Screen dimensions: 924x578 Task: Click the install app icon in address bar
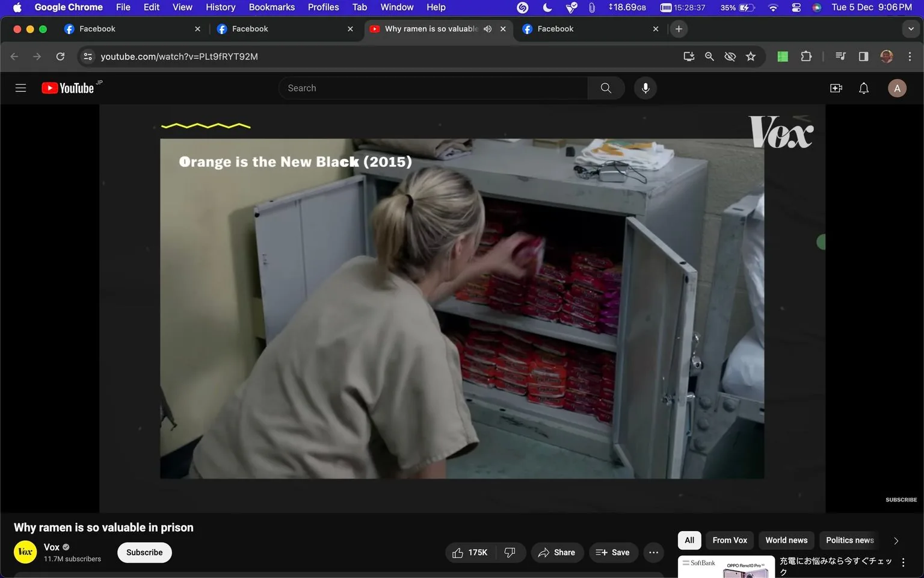click(689, 56)
